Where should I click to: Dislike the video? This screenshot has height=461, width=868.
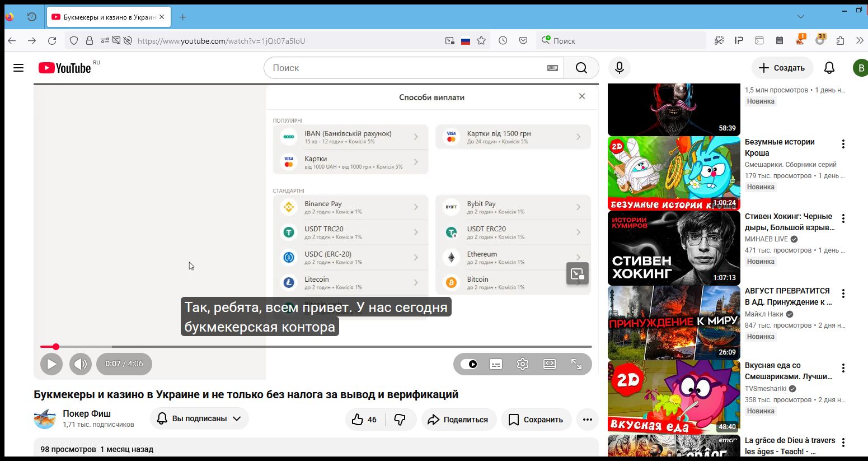point(400,420)
